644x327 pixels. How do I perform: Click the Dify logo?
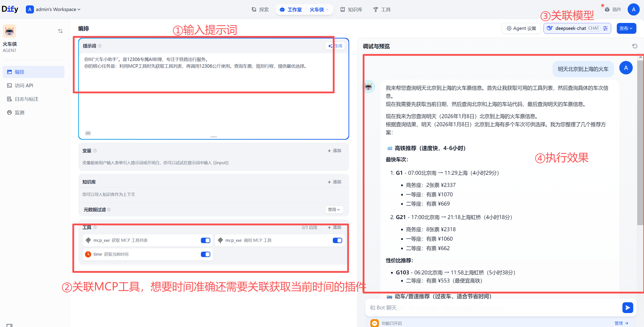pyautogui.click(x=10, y=9)
